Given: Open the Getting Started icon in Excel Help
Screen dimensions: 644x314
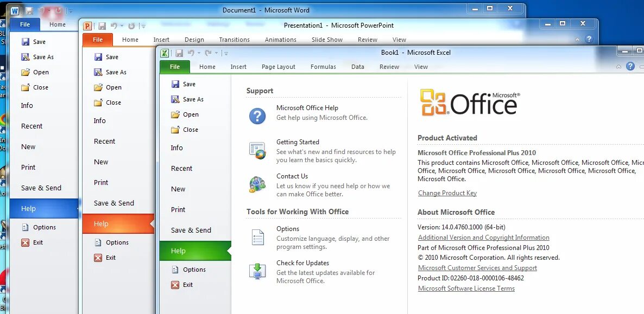Looking at the screenshot, I should pos(257,150).
